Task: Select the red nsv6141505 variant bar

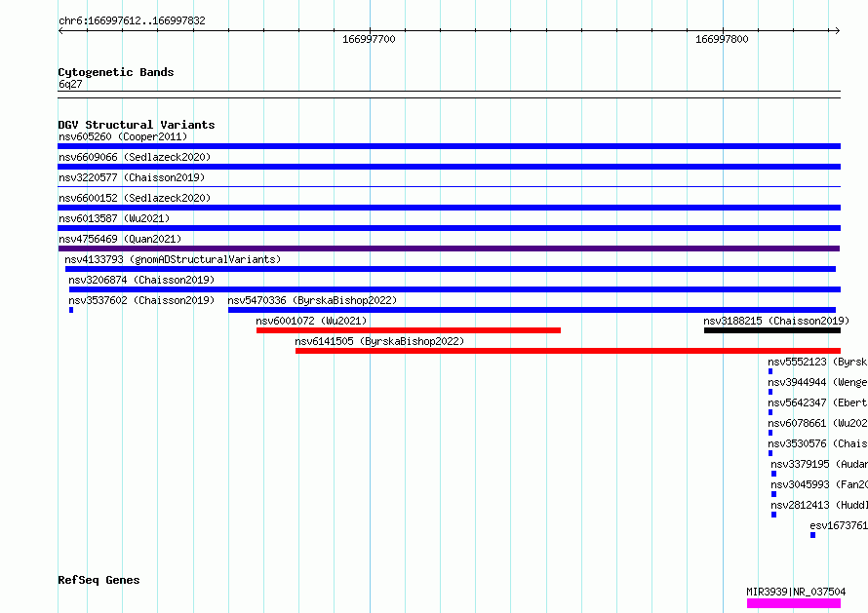Action: pyautogui.click(x=568, y=351)
